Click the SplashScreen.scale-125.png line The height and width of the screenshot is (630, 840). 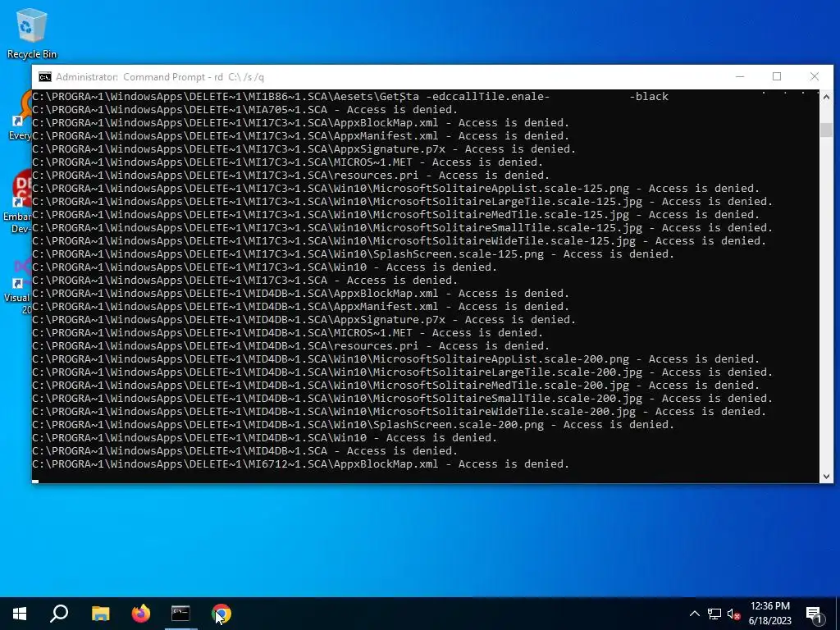point(353,254)
